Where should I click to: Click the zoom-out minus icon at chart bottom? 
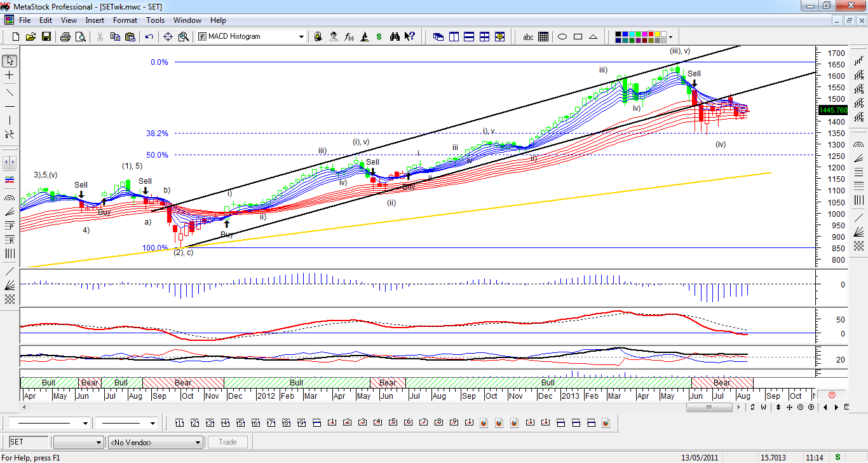click(800, 407)
